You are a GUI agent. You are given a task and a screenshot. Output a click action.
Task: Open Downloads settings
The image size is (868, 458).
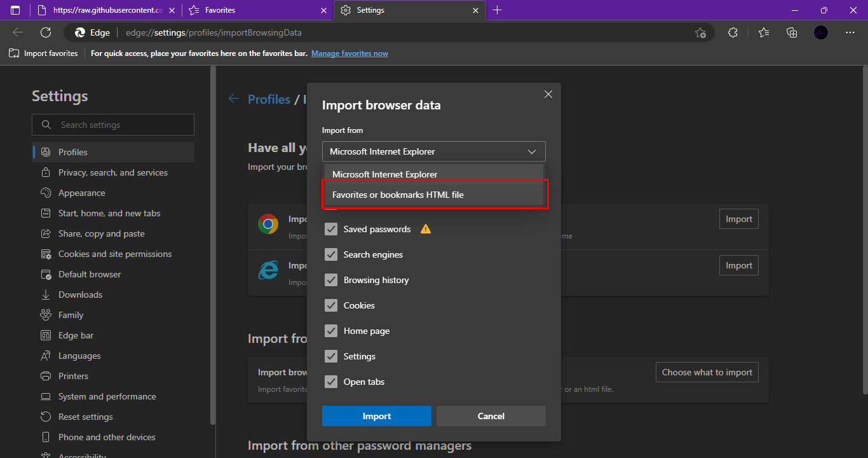point(113,295)
